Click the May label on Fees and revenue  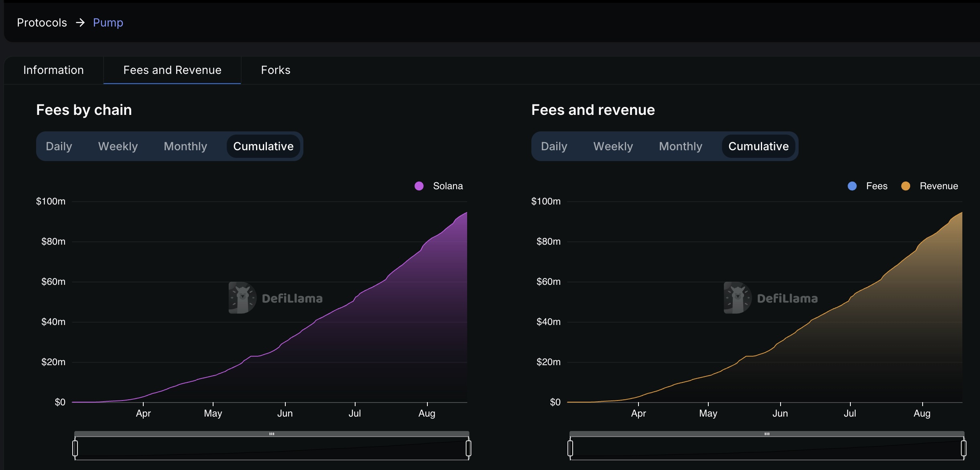click(708, 413)
